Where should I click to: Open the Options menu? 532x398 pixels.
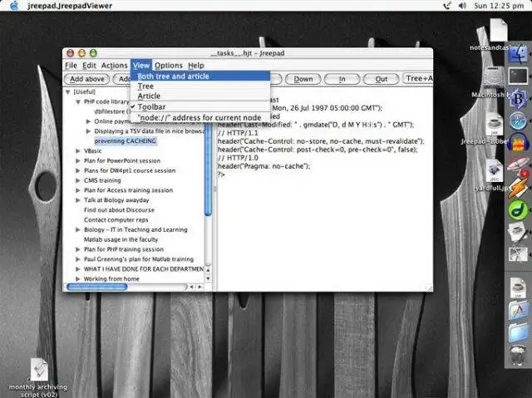point(169,66)
